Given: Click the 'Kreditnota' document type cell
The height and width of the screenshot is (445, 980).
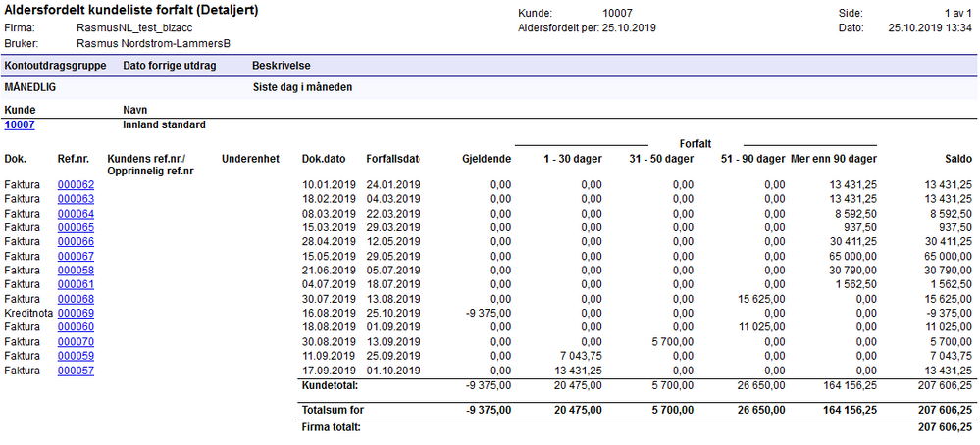Looking at the screenshot, I should [28, 313].
